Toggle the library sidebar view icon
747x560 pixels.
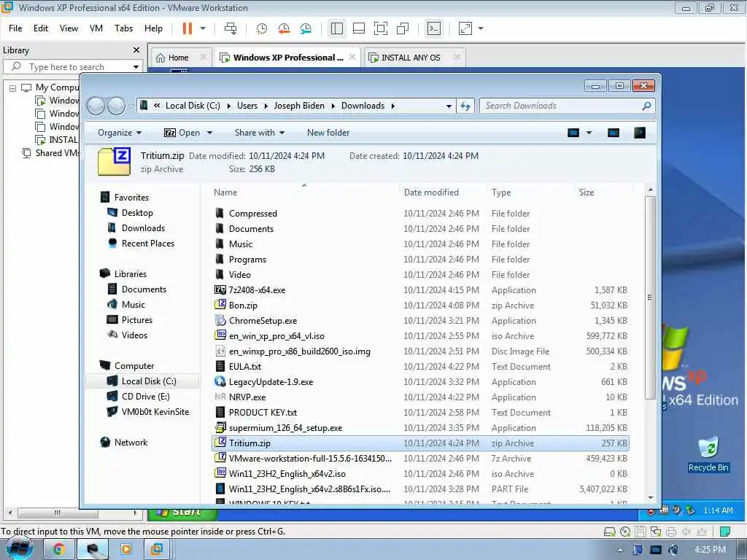(337, 28)
